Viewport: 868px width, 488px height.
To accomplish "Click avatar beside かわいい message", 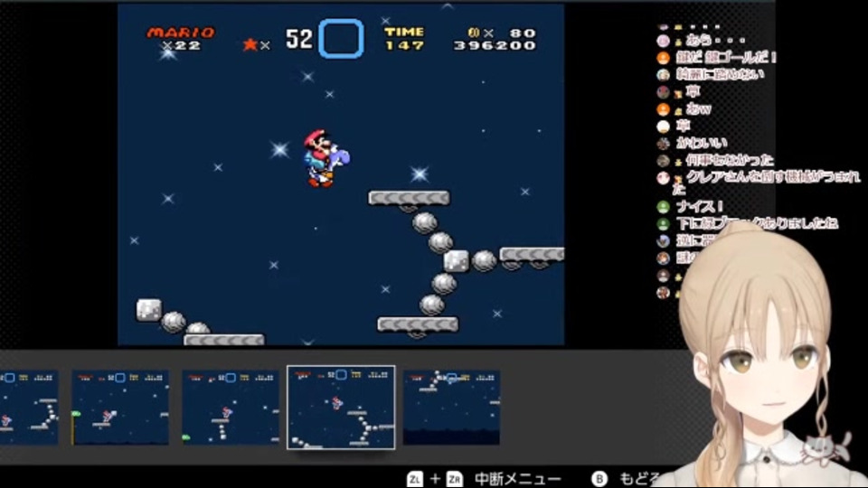I will (663, 144).
